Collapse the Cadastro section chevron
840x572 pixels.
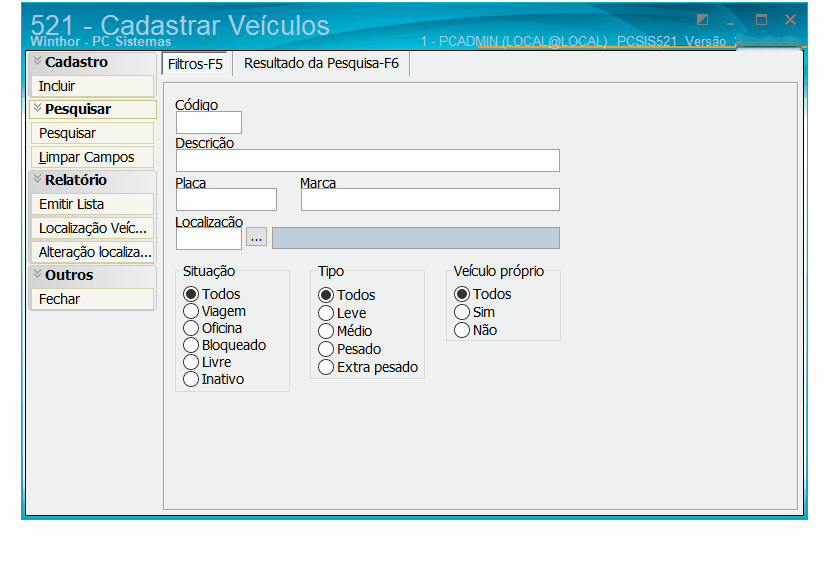tap(37, 61)
